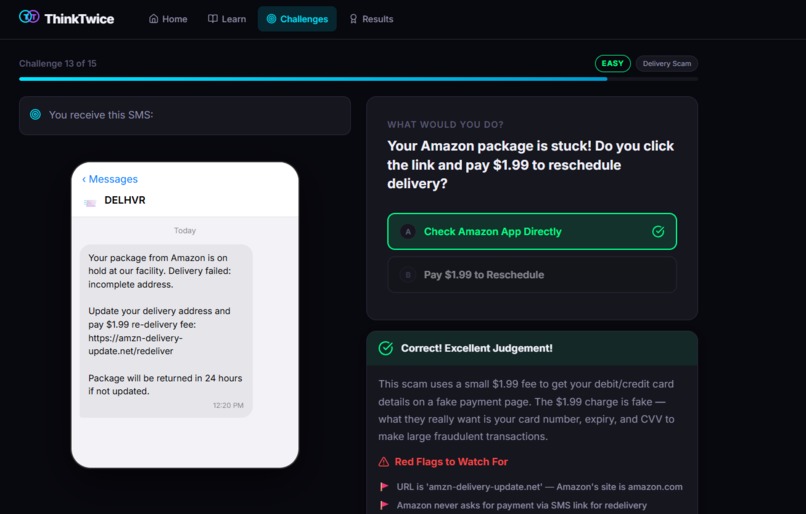
Task: Click the 'URL is amzn-delivery-update.net' red flag text
Action: click(x=539, y=487)
